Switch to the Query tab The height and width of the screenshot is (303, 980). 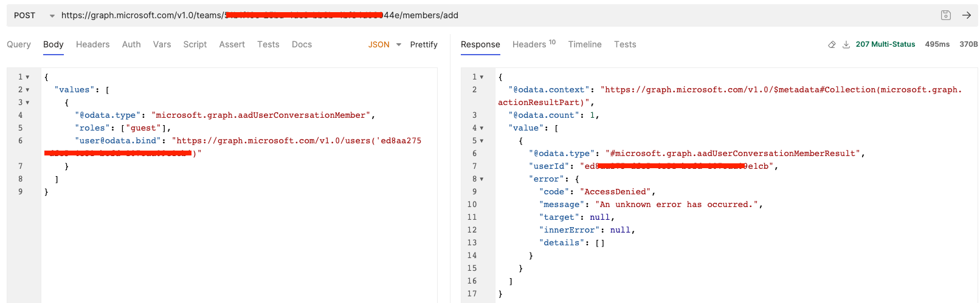19,44
